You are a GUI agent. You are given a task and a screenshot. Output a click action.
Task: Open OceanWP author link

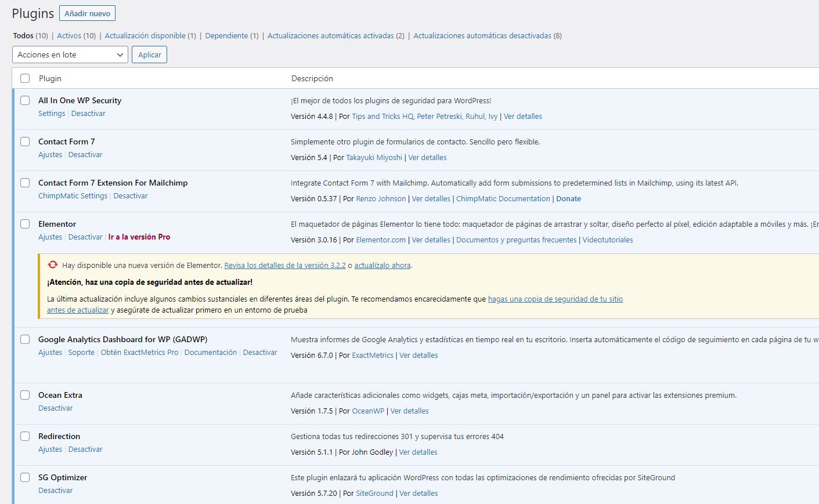[368, 411]
